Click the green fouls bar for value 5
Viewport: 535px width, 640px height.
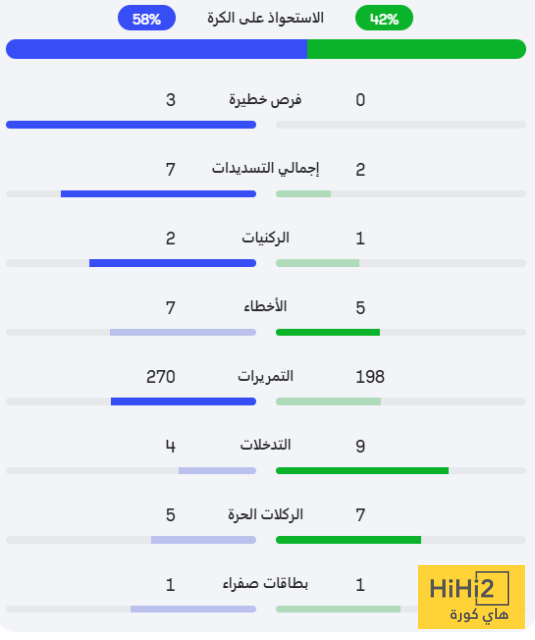click(328, 332)
